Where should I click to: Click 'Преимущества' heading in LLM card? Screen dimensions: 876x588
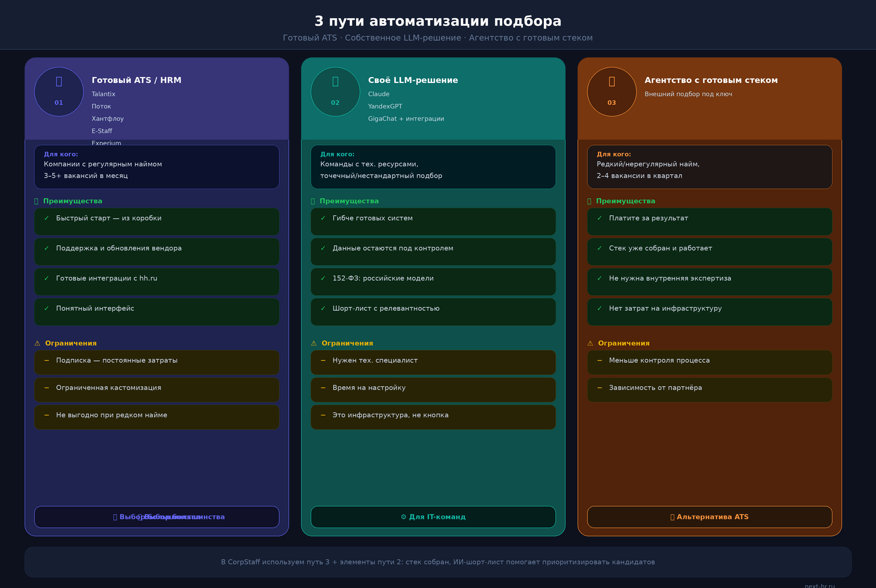pos(349,201)
